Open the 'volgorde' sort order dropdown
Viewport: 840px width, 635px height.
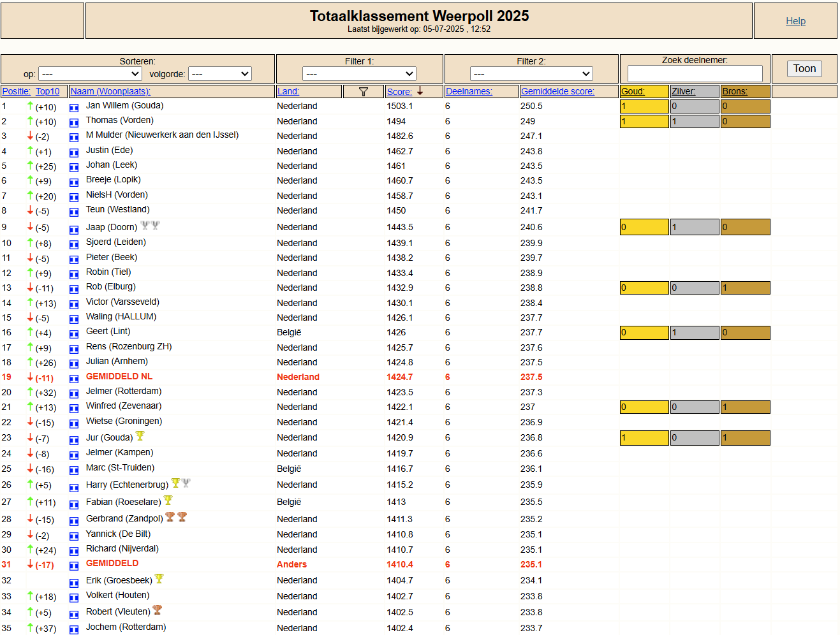click(x=221, y=74)
